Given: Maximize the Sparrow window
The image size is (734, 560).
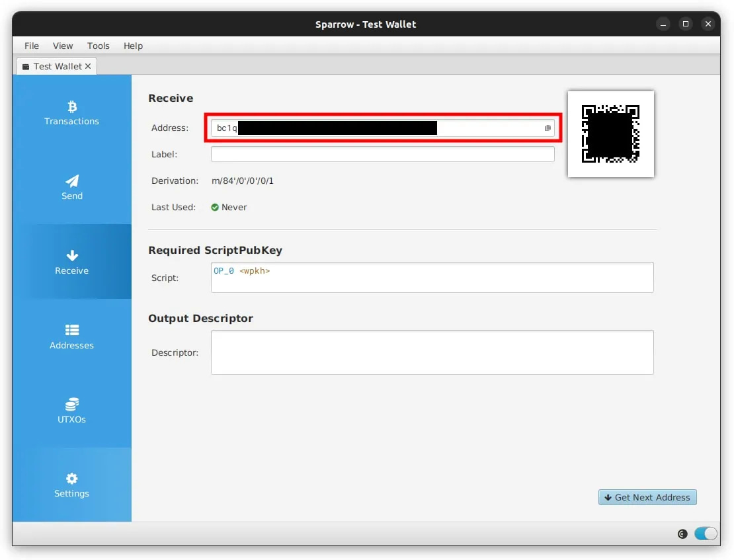Looking at the screenshot, I should point(685,24).
